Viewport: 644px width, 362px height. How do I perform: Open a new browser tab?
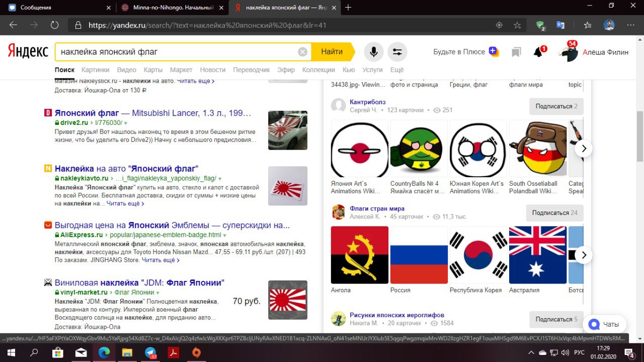pos(348,8)
